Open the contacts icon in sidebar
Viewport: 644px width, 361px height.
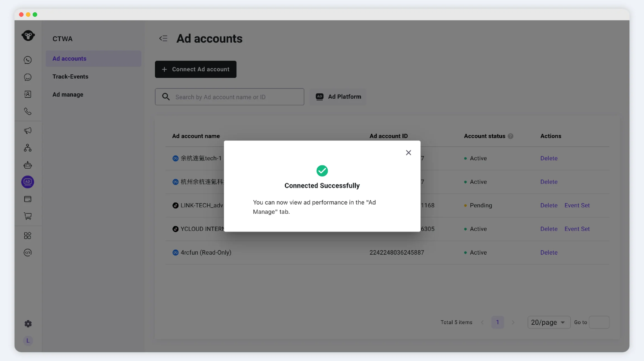[x=28, y=94]
